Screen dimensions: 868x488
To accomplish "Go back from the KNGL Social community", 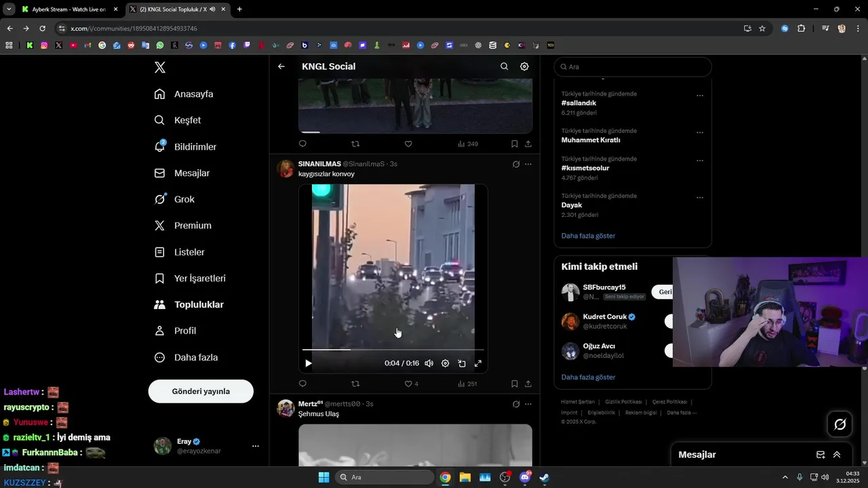I will tap(281, 66).
